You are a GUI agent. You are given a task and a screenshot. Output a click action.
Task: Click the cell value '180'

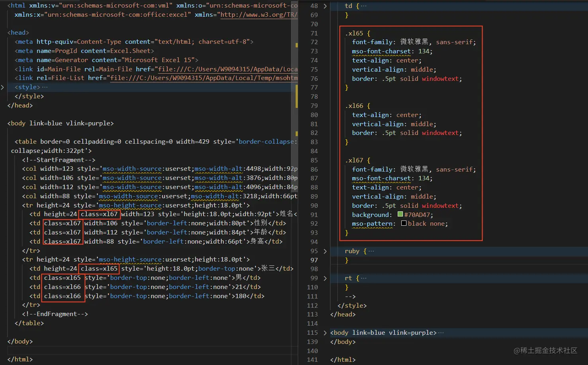241,296
